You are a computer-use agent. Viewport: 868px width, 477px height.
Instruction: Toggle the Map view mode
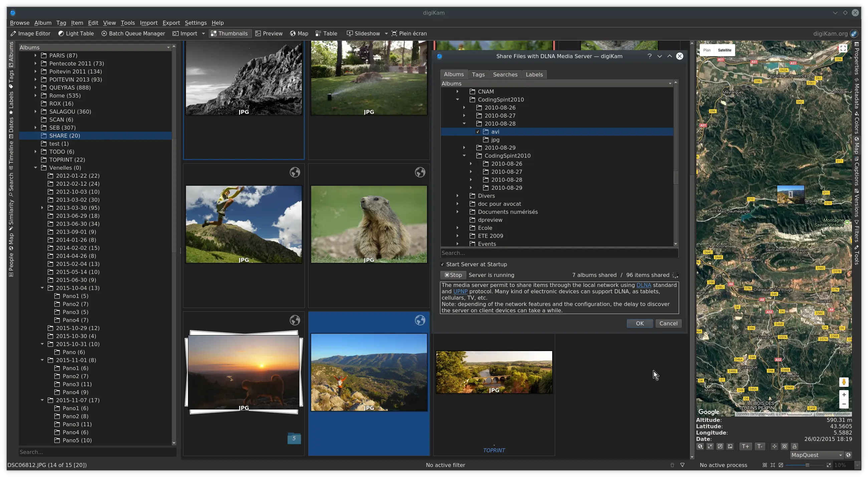pyautogui.click(x=299, y=33)
